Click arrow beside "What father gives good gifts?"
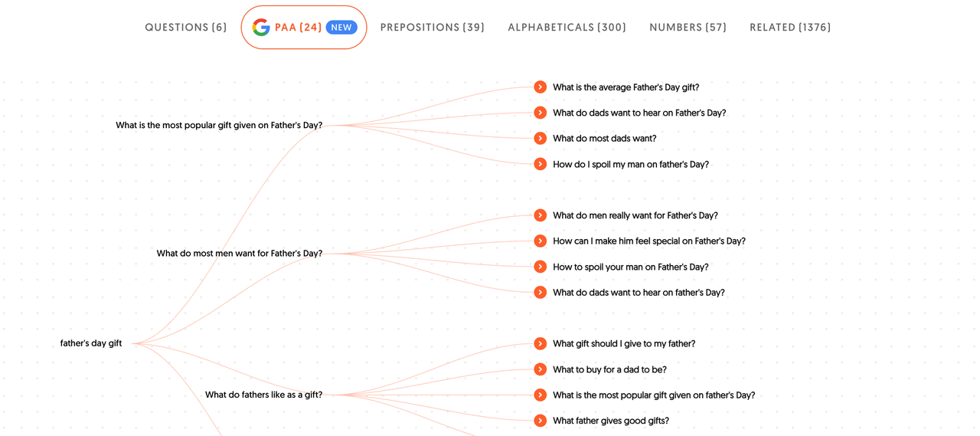The image size is (980, 436). click(x=540, y=421)
